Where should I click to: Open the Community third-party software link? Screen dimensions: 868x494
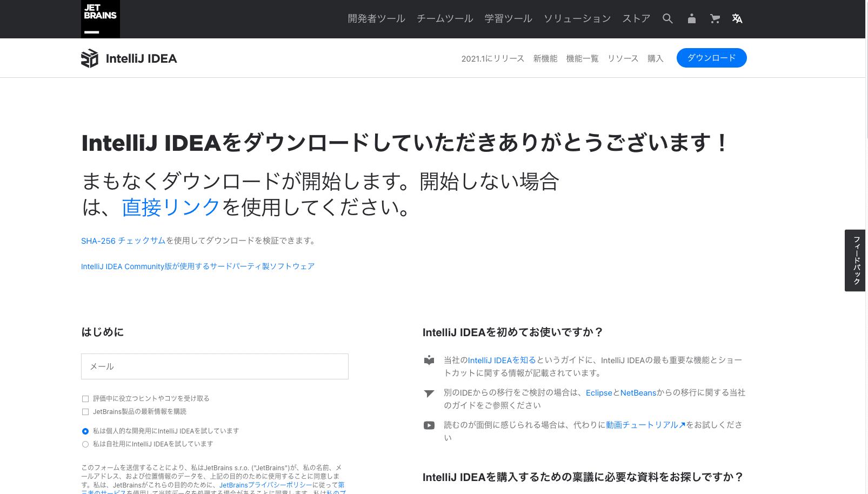pos(198,266)
